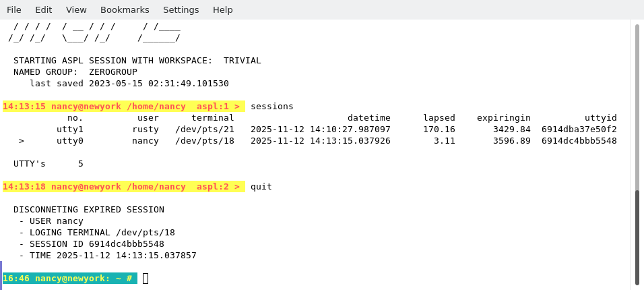
Task: Open the File menu
Action: (14, 9)
